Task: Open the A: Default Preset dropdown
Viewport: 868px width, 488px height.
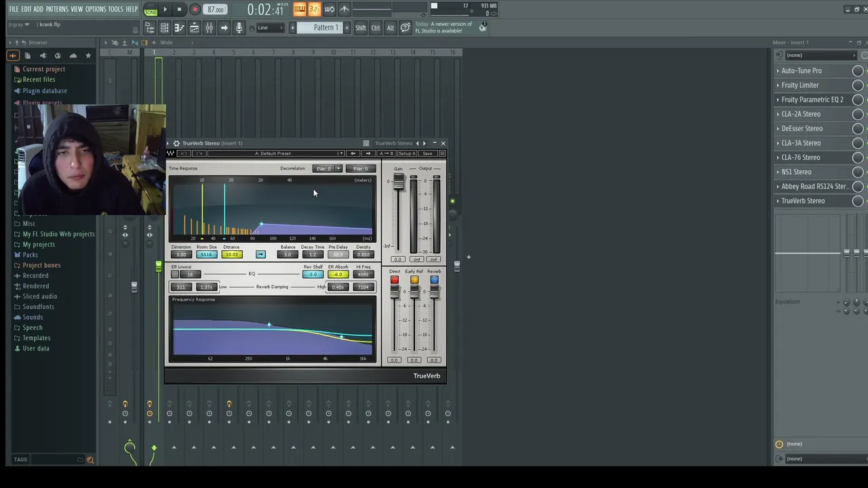Action: pos(276,153)
